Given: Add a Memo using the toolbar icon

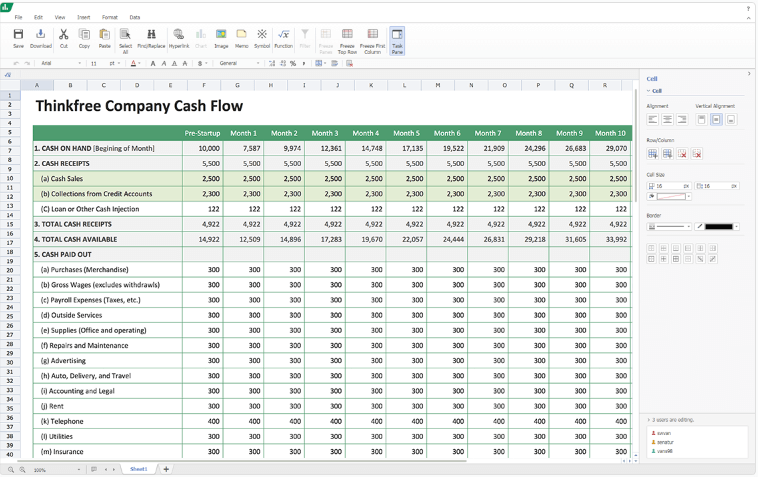Looking at the screenshot, I should point(241,34).
